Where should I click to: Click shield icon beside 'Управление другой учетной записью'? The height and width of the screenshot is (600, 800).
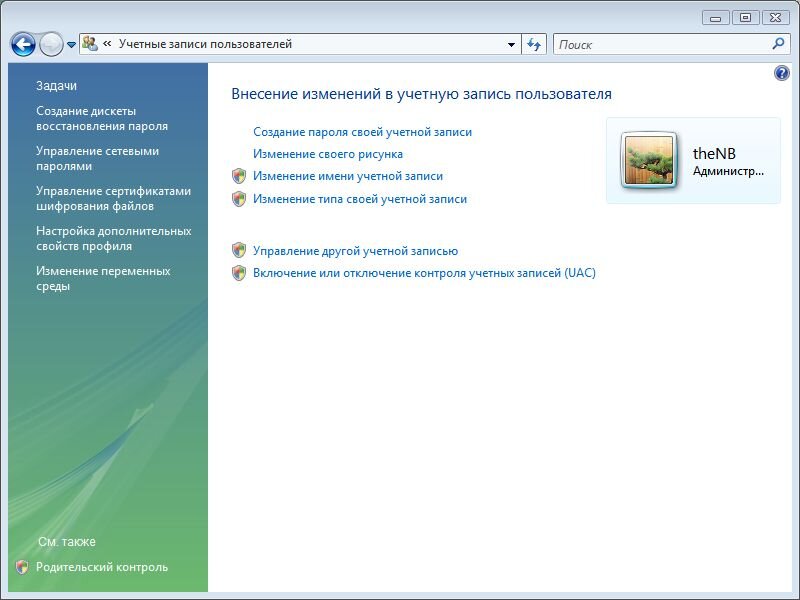(239, 251)
